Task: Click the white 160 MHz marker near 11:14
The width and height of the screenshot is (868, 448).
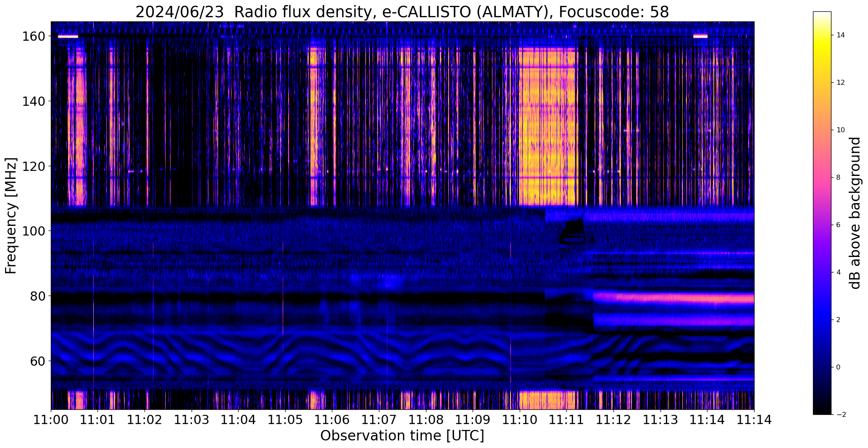Action: [x=700, y=37]
